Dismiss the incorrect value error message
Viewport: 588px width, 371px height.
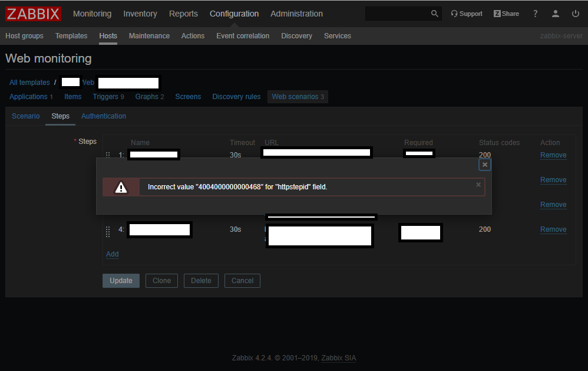click(478, 185)
